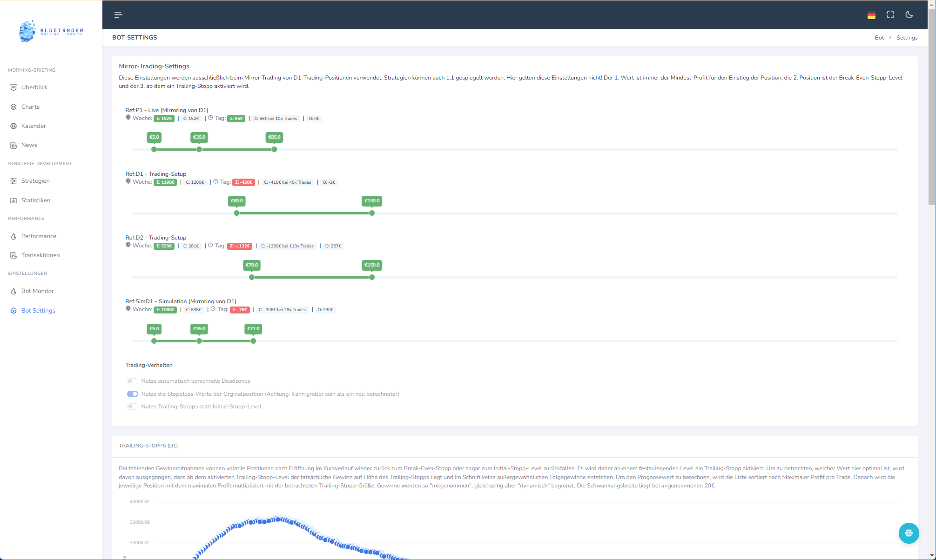Image resolution: width=936 pixels, height=560 pixels.
Task: Click the Bot breadcrumb link
Action: (879, 38)
